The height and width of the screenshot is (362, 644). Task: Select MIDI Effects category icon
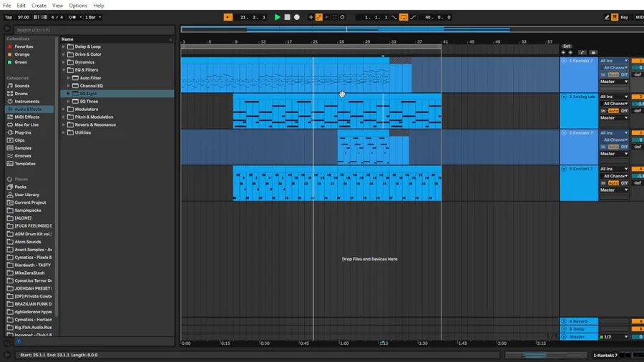pyautogui.click(x=10, y=117)
